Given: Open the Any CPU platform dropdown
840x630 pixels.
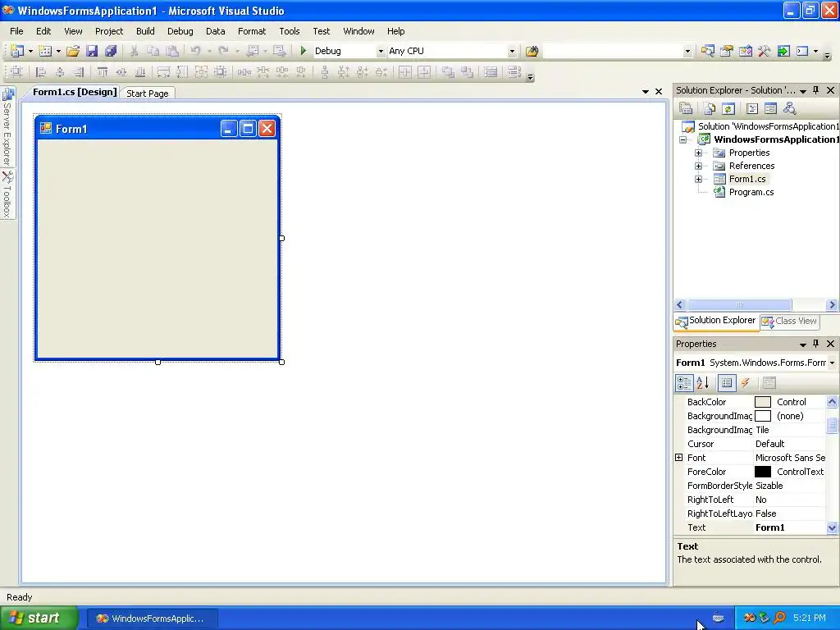Looking at the screenshot, I should [512, 51].
